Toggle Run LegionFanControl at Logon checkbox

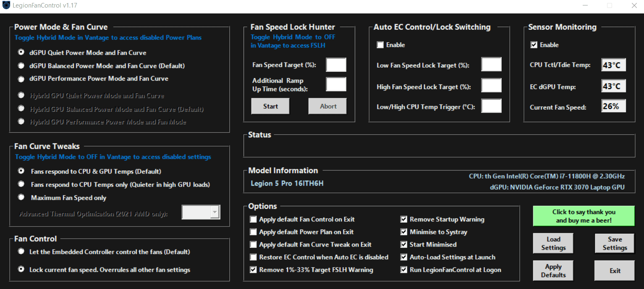404,270
